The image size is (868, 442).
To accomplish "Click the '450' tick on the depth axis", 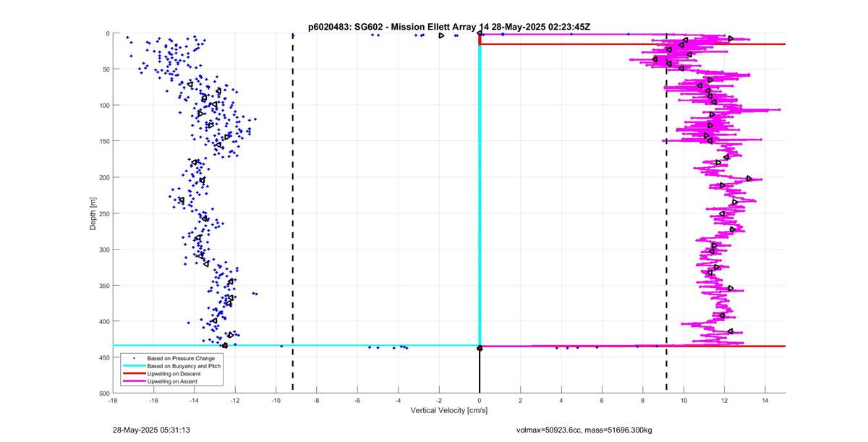I will tap(103, 357).
